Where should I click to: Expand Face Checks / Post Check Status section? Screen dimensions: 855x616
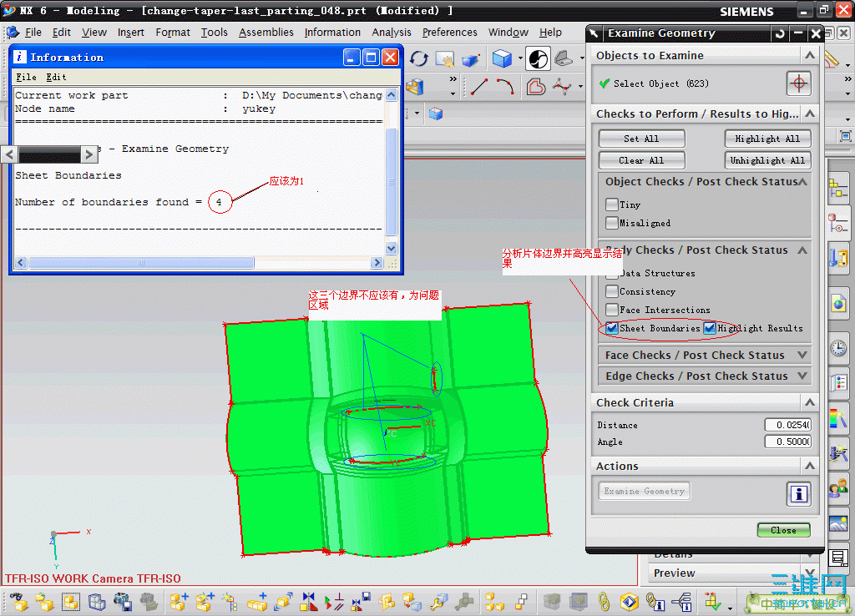tap(705, 355)
